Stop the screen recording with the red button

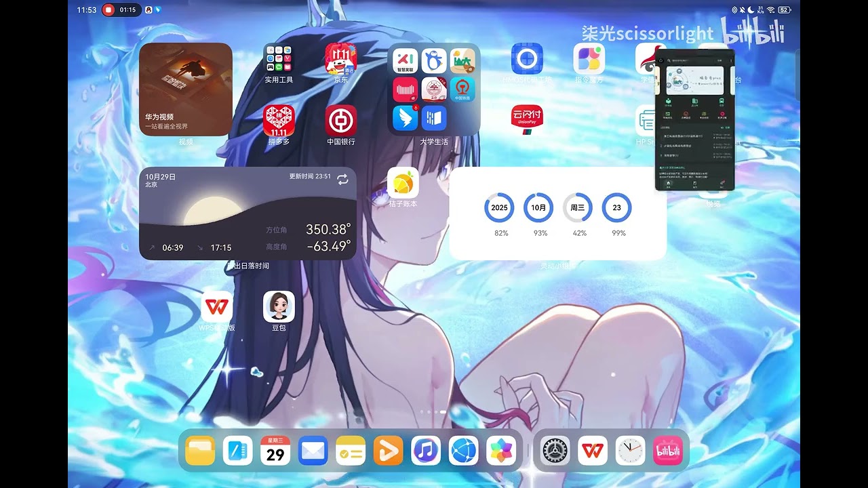108,10
